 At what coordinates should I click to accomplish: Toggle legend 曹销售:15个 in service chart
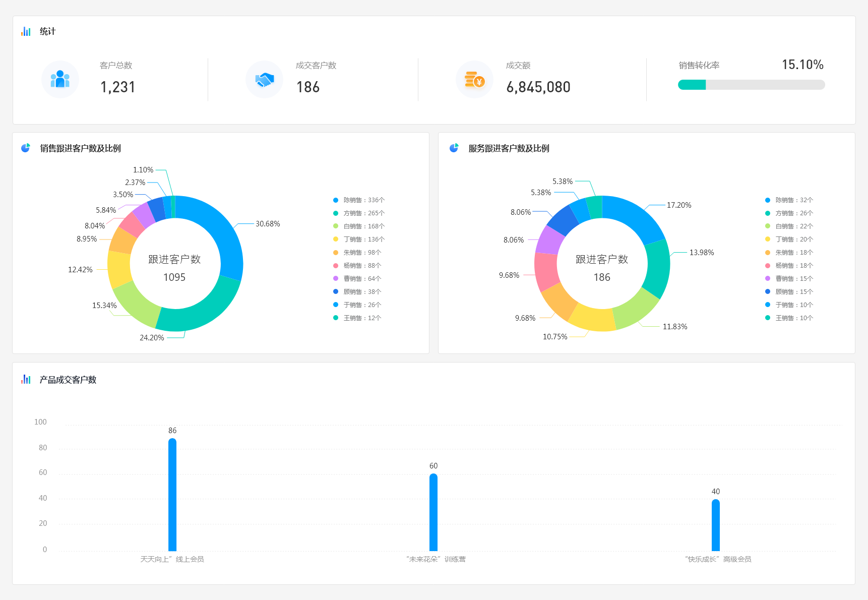tap(789, 279)
